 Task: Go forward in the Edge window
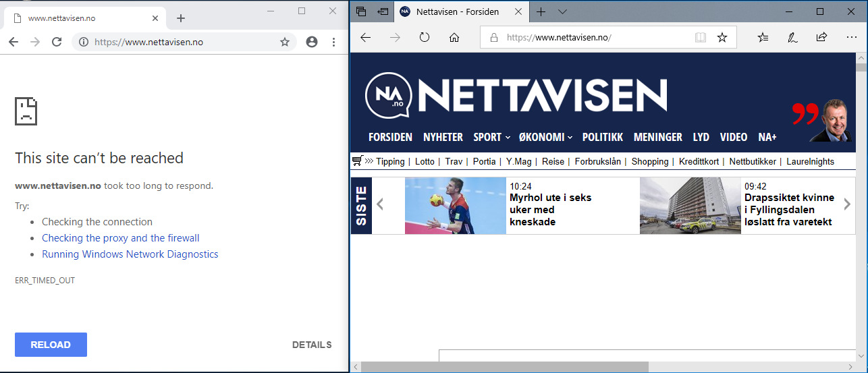(395, 37)
